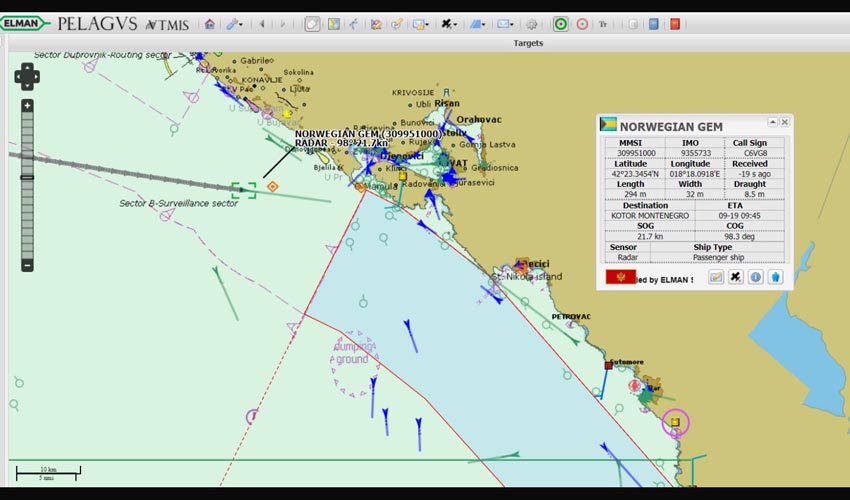850x500 pixels.
Task: Toggle the red circle target button
Action: pos(582,24)
